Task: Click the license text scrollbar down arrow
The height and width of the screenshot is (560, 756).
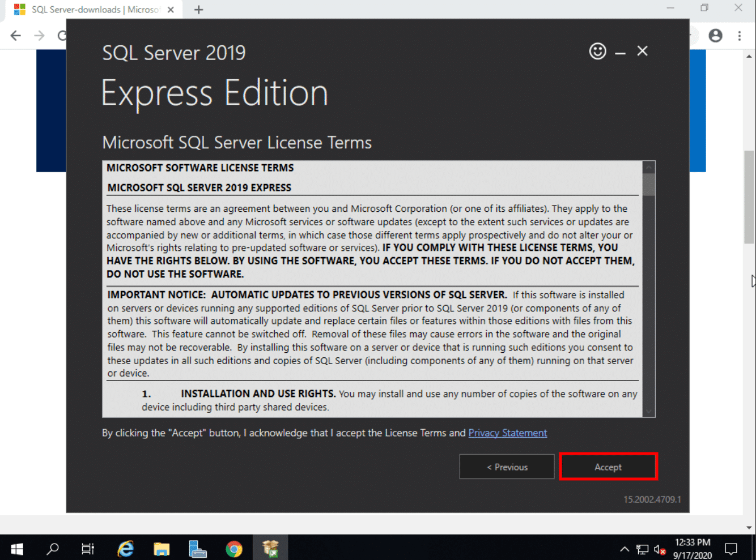Action: (649, 412)
